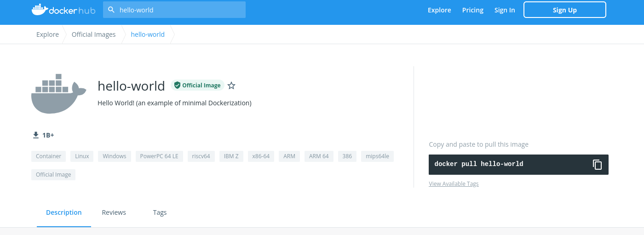Viewport: 644px width, 235px height.
Task: Copy the docker pull command
Action: 597,164
